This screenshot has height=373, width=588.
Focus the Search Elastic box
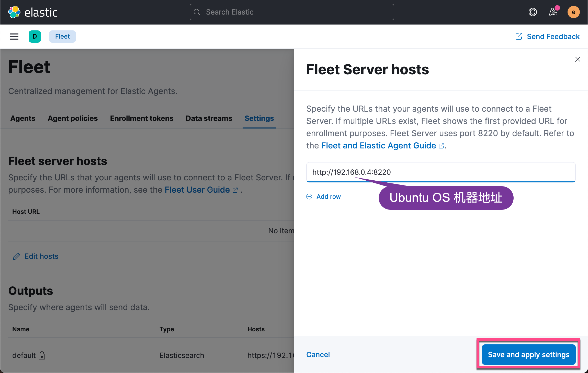coord(292,12)
